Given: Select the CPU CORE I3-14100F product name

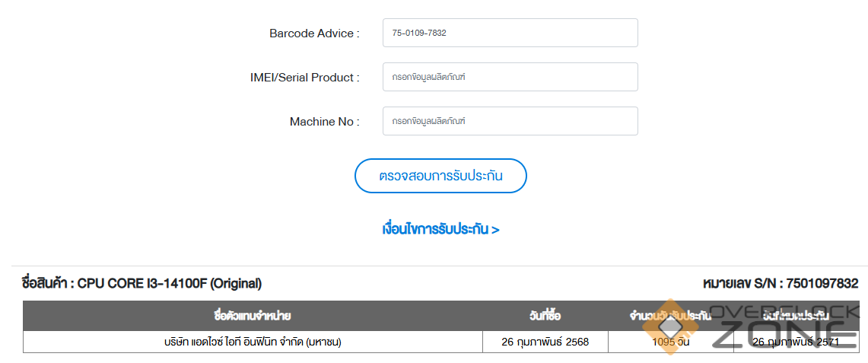Looking at the screenshot, I should point(169,284).
